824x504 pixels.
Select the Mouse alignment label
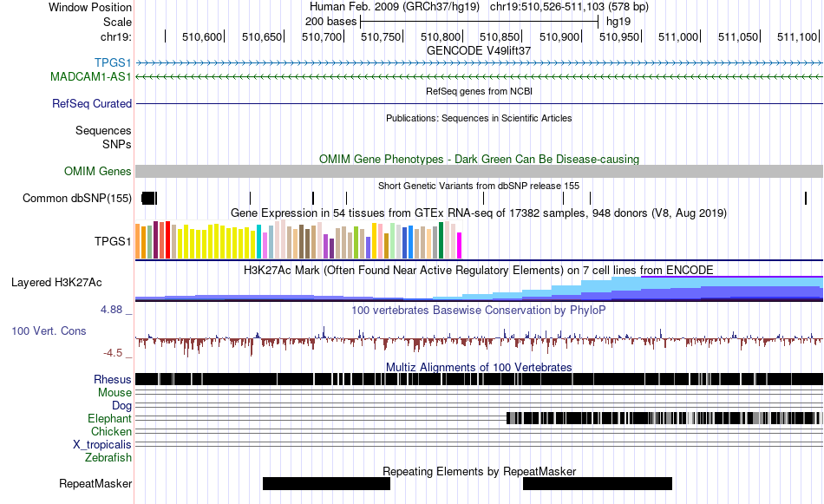tap(114, 393)
